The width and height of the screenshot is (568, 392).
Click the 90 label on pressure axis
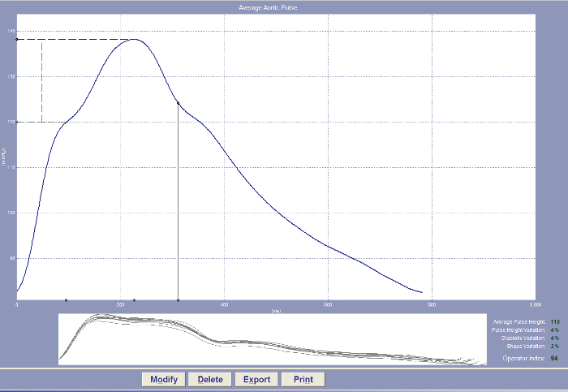12,259
